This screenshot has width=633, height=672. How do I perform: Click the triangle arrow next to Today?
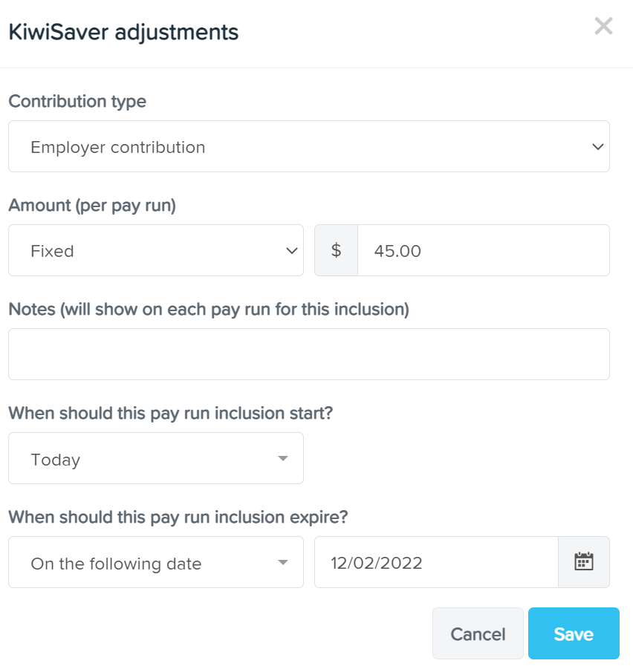282,458
